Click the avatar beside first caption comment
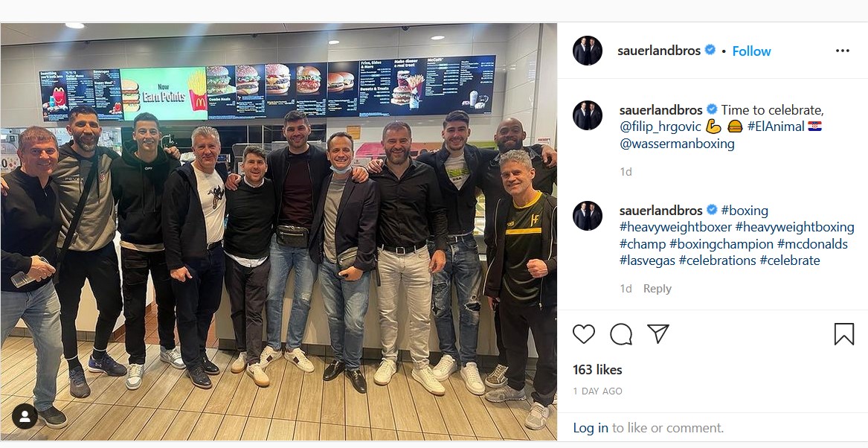 click(588, 115)
